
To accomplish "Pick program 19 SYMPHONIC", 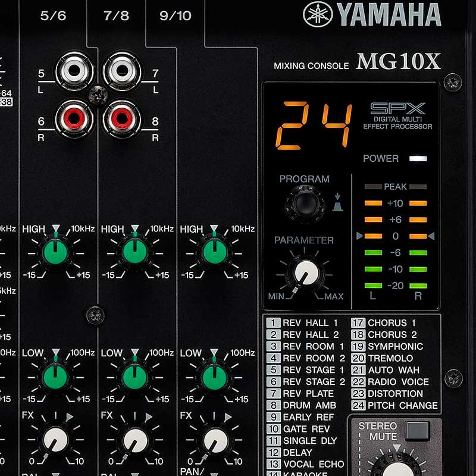I will pos(387,346).
